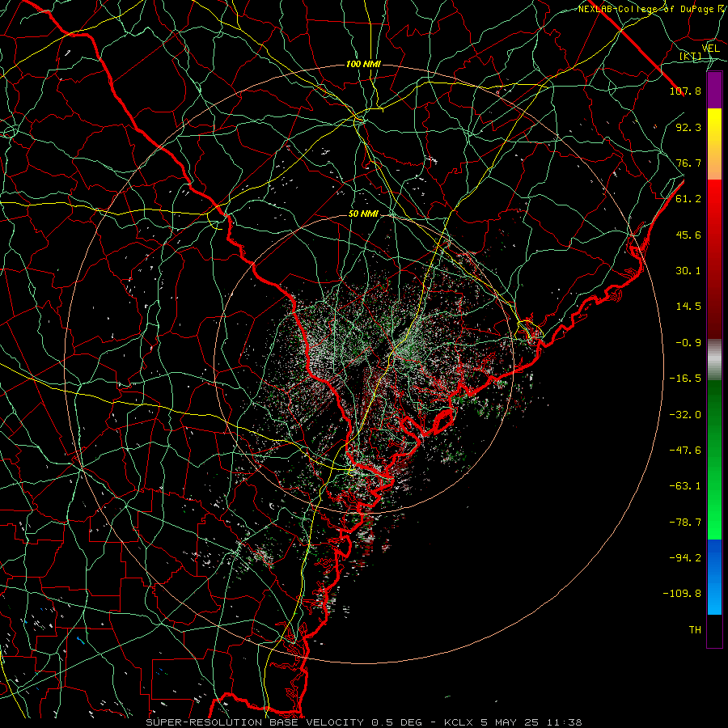Screen dimensions: 728x728
Task: Click the 45.6 legend value
Action: tap(688, 235)
